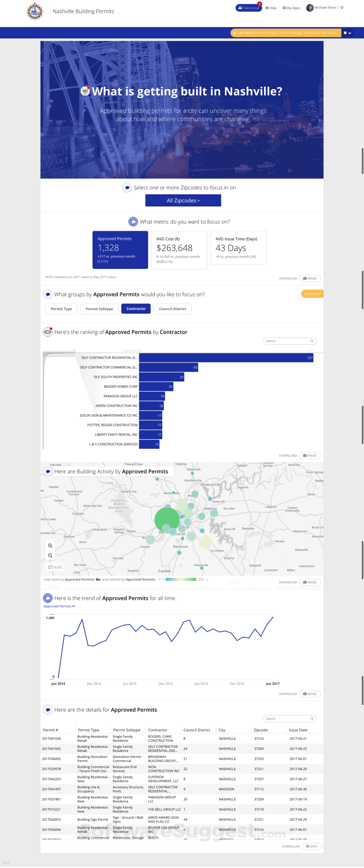Viewport: 364px width, 868px height.
Task: Click the Add Filters input bar
Action: pos(286,33)
